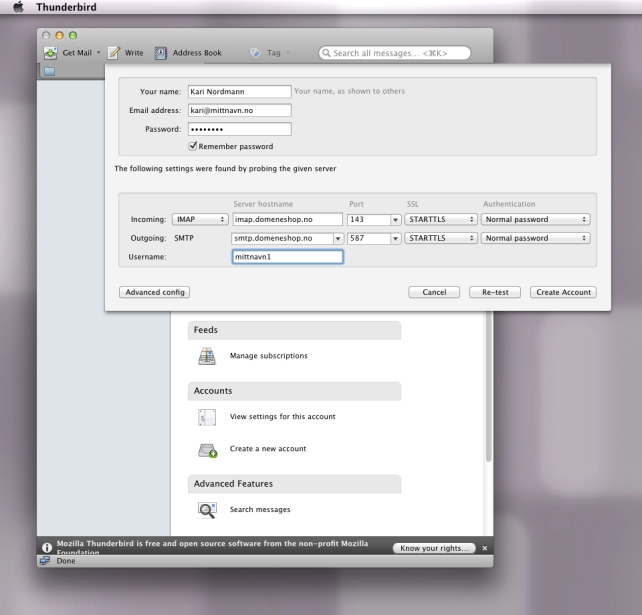
Task: Open the outgoing STARTTLS SSL dropdown
Action: 441,238
